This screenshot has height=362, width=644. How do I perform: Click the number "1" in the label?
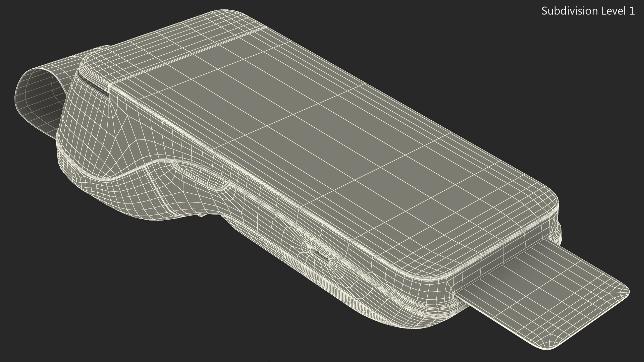click(632, 11)
